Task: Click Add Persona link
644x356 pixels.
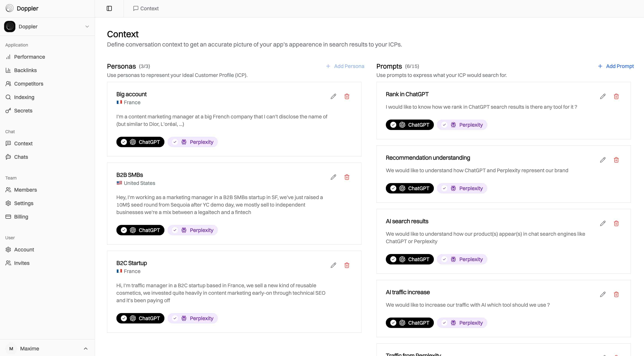Action: click(345, 66)
